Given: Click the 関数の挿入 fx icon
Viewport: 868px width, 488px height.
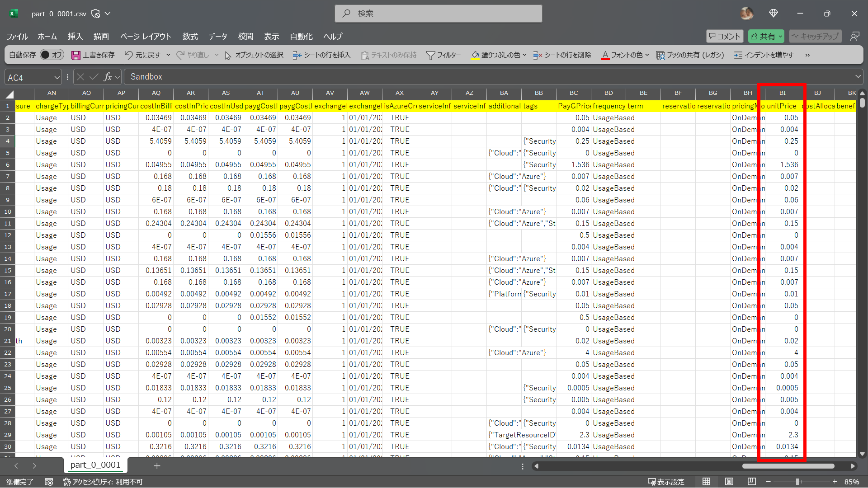Looking at the screenshot, I should [108, 77].
